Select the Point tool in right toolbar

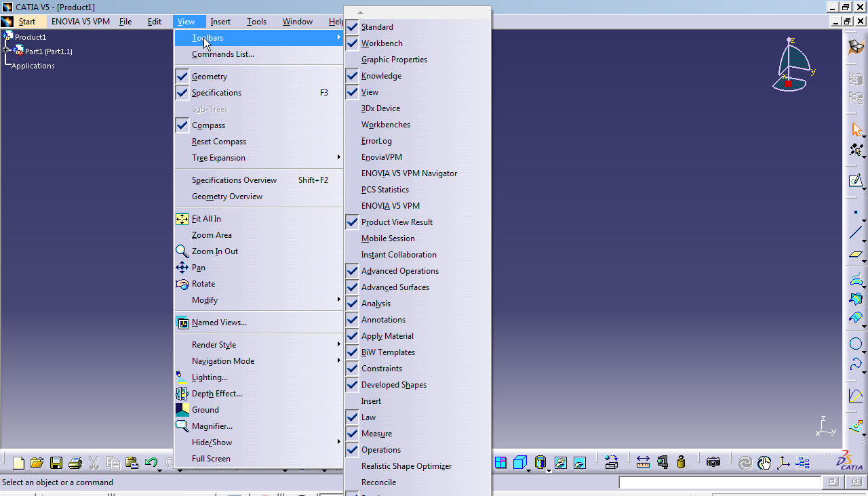pos(856,212)
